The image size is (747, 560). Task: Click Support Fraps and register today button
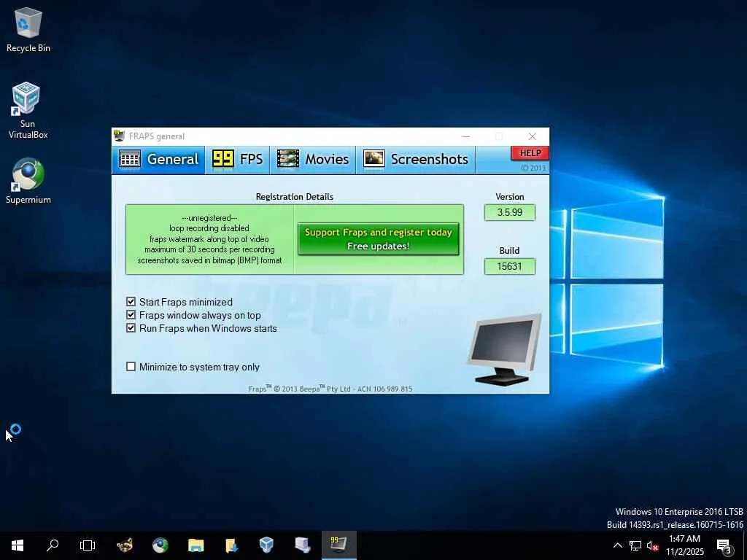pyautogui.click(x=379, y=239)
